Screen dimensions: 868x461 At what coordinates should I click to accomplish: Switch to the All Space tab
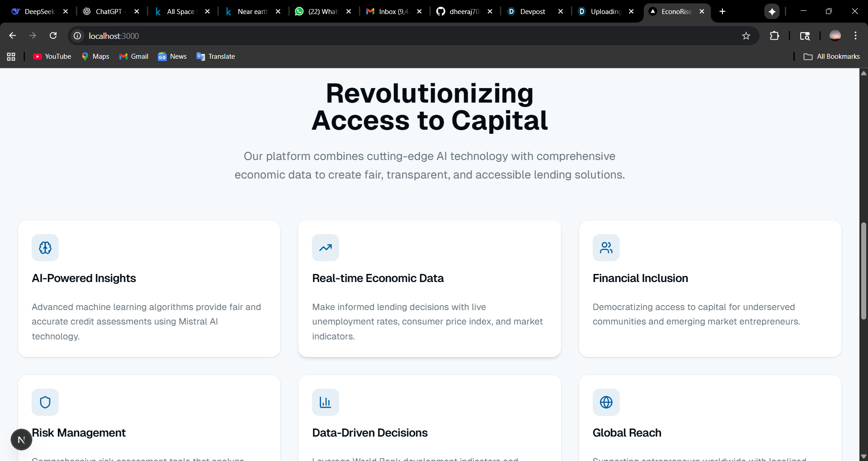[x=175, y=11]
